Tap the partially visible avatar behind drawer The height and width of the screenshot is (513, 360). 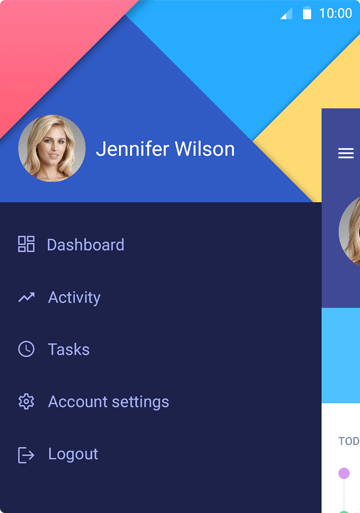(x=350, y=231)
